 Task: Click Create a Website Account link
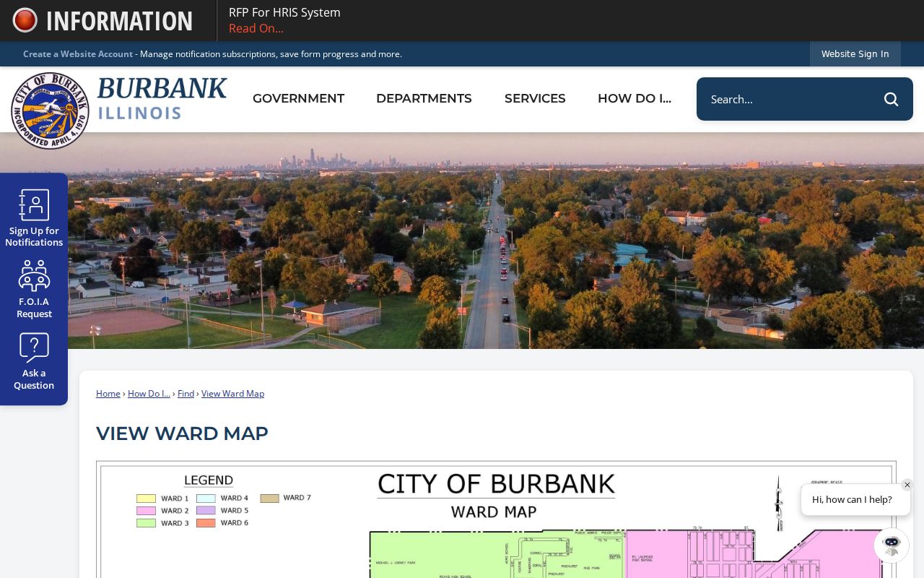78,54
